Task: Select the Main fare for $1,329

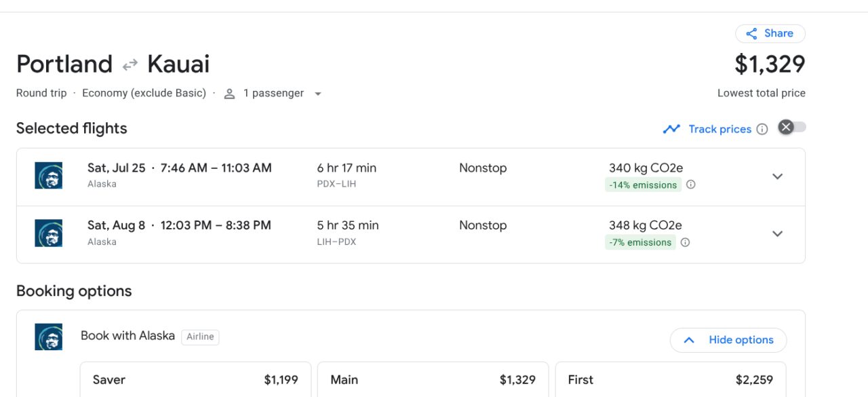Action: (433, 380)
